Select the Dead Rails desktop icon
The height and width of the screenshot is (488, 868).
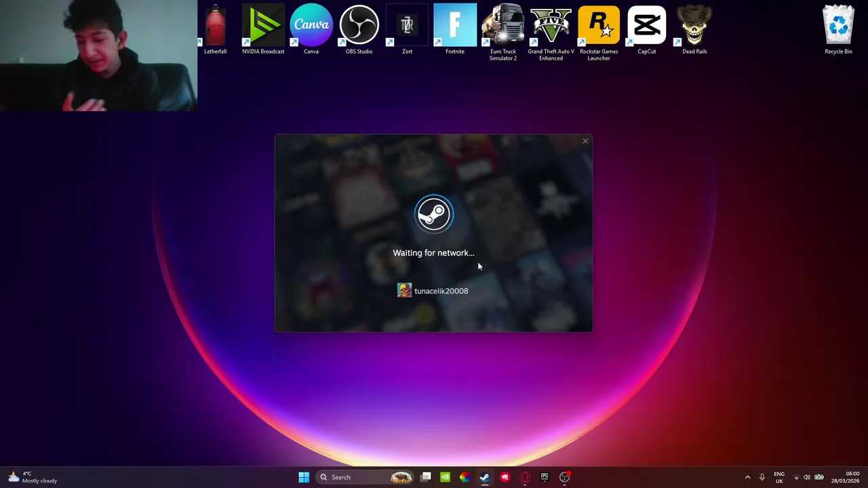pos(694,29)
